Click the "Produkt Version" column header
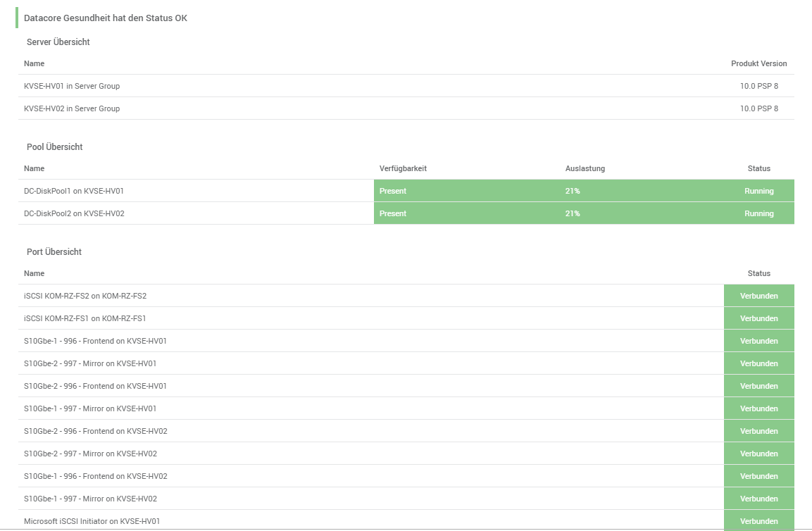 click(760, 63)
